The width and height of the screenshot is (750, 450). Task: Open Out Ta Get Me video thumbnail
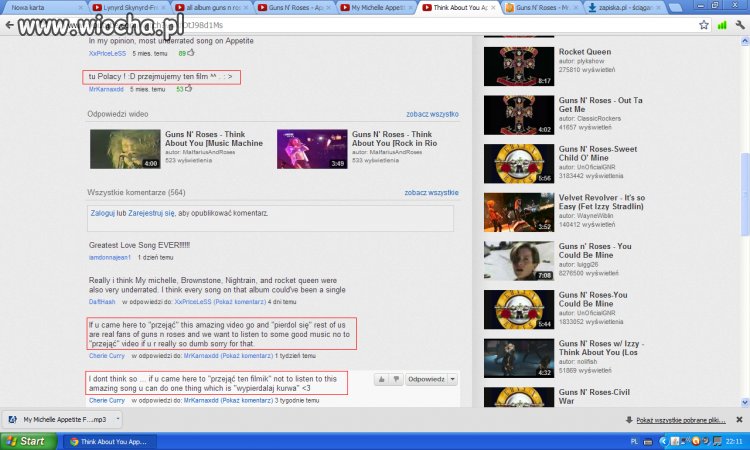pos(519,115)
